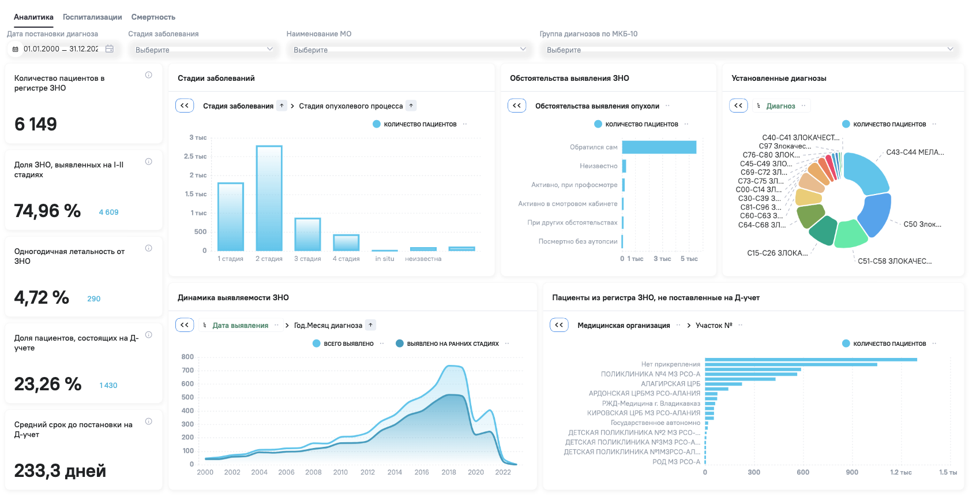Click info icon on Средний срок до постановки card

tap(149, 421)
